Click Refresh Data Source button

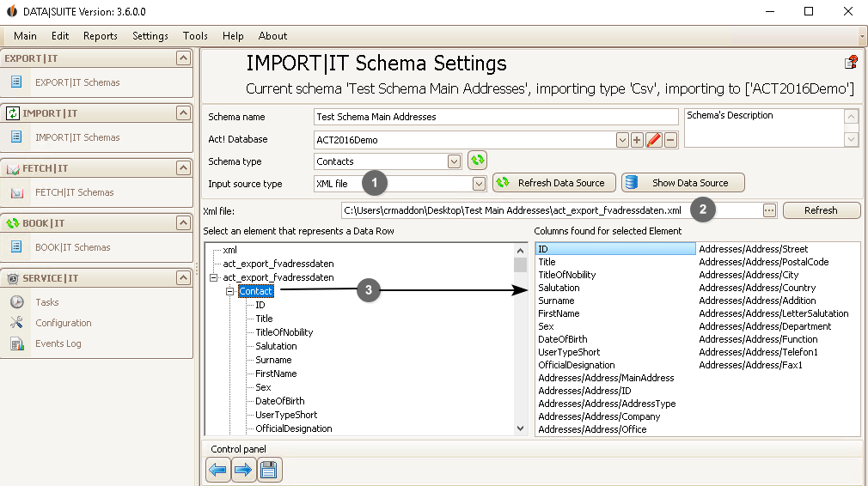pyautogui.click(x=554, y=183)
